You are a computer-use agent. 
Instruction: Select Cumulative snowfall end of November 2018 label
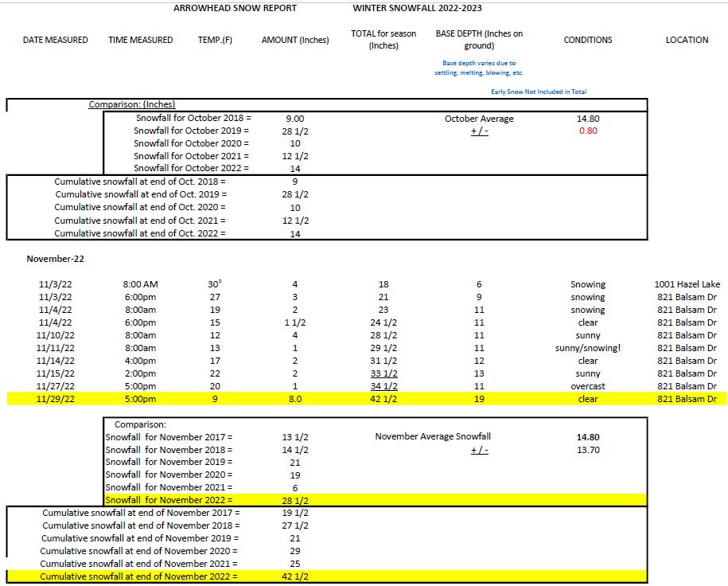point(141,525)
